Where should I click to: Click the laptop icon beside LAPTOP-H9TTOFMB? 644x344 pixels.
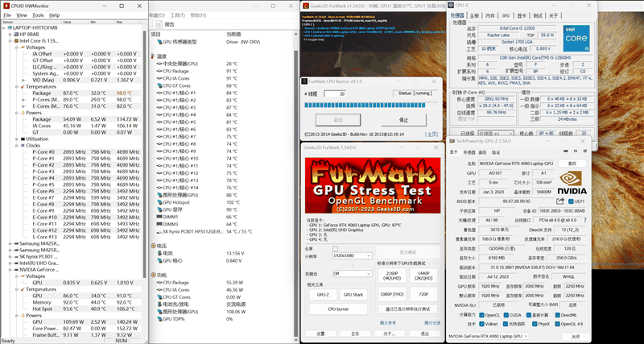tap(10, 27)
